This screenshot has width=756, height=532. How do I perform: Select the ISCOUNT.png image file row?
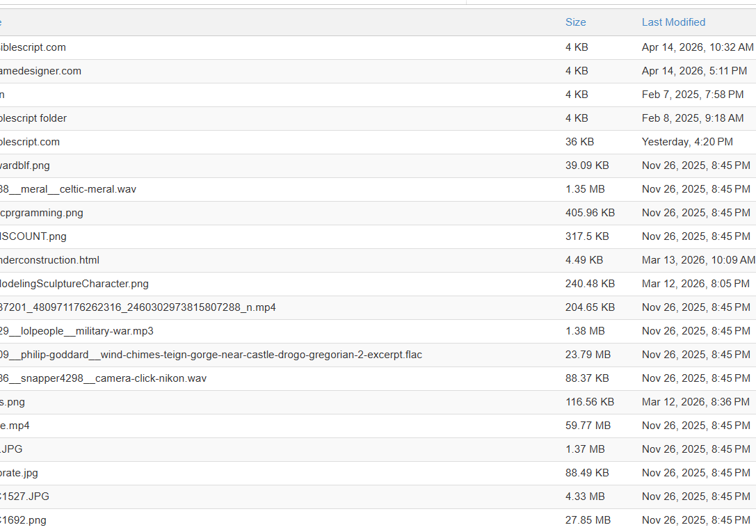tap(378, 236)
